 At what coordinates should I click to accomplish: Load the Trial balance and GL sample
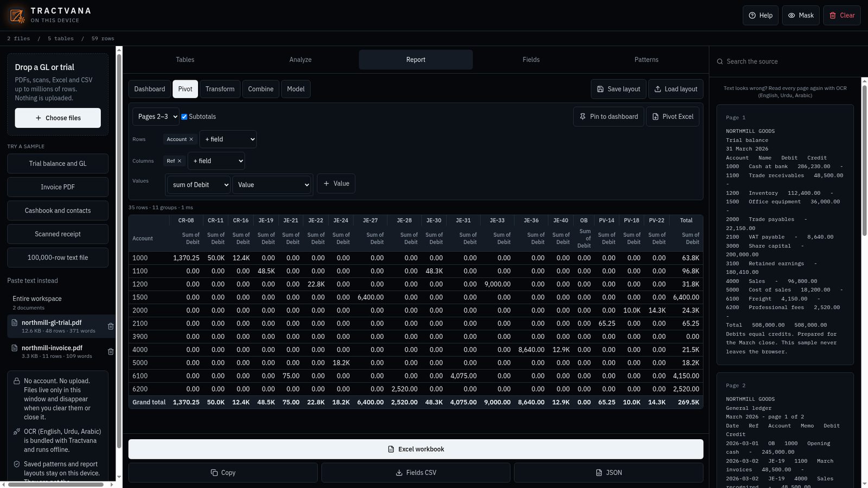pos(58,164)
